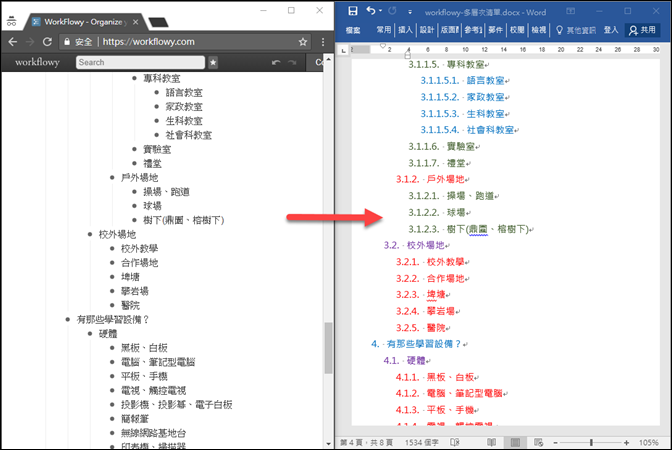Switch to the 插入 ribbon tab
Image resolution: width=672 pixels, height=450 pixels.
tap(405, 30)
